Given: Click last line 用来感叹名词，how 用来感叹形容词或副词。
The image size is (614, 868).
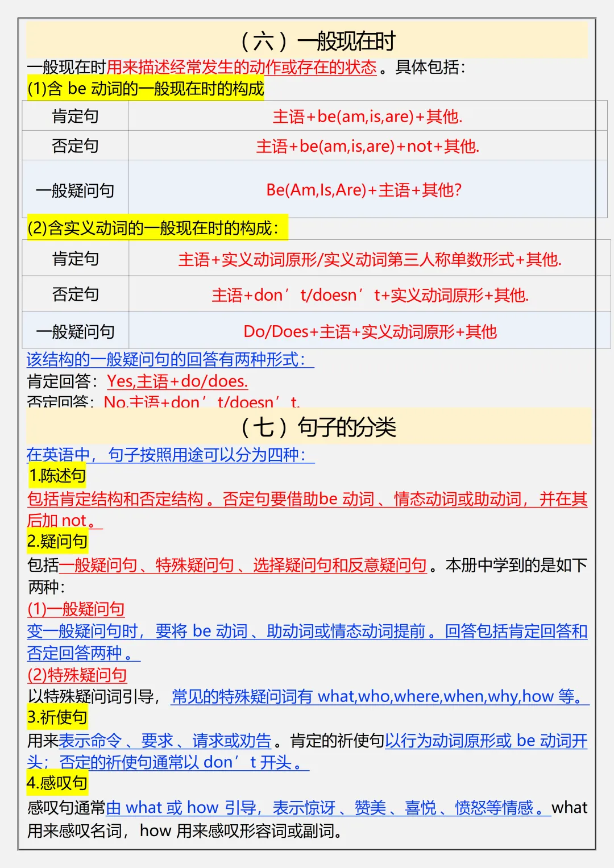Looking at the screenshot, I should (x=185, y=830).
